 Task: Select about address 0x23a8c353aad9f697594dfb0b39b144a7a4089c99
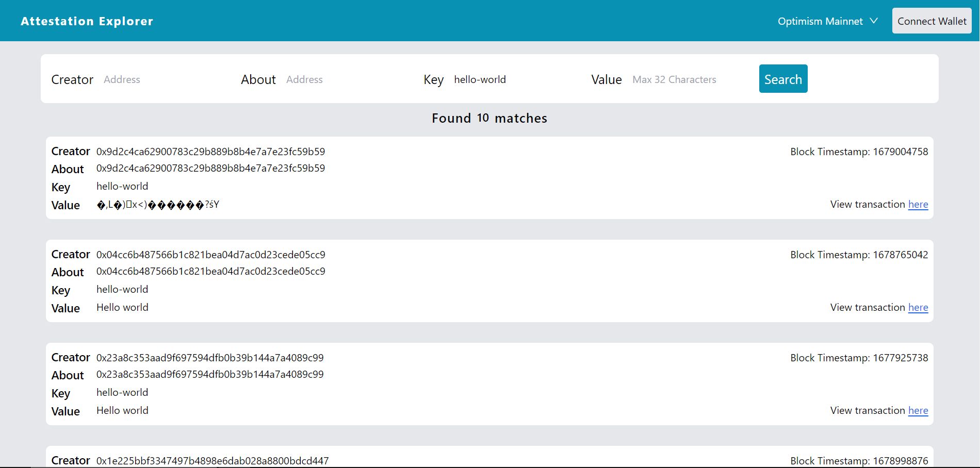pos(210,374)
